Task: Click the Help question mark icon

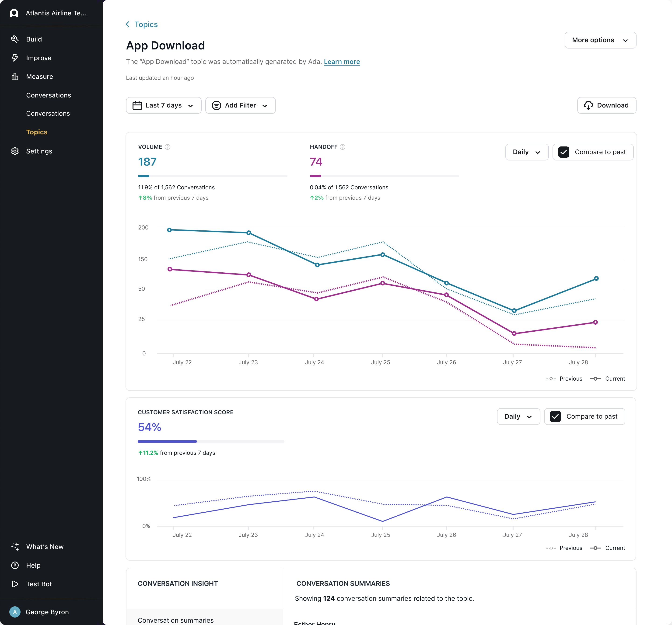Action: click(x=14, y=565)
